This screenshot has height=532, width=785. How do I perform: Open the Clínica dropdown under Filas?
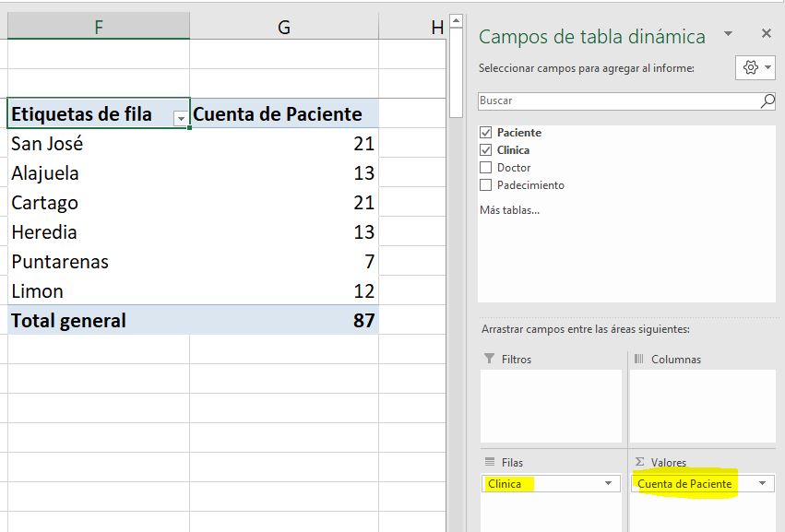(608, 482)
